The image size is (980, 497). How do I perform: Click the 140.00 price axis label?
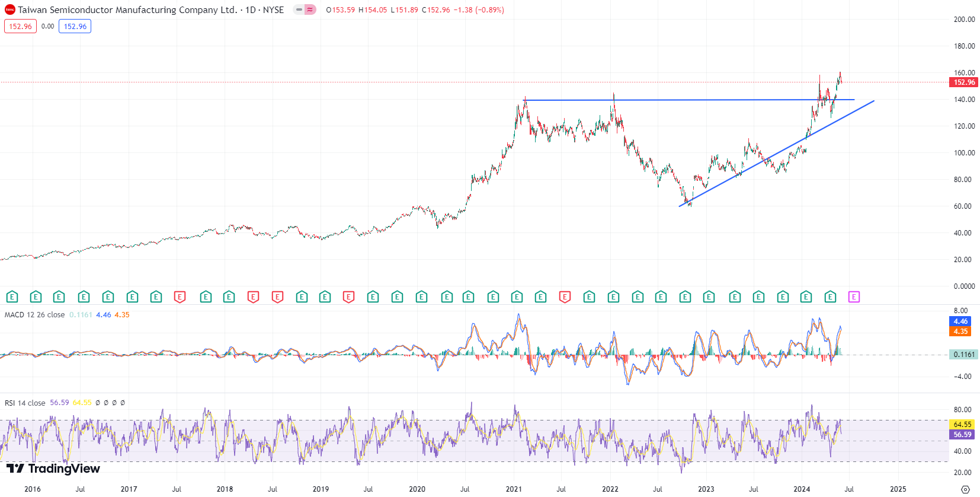(x=964, y=100)
